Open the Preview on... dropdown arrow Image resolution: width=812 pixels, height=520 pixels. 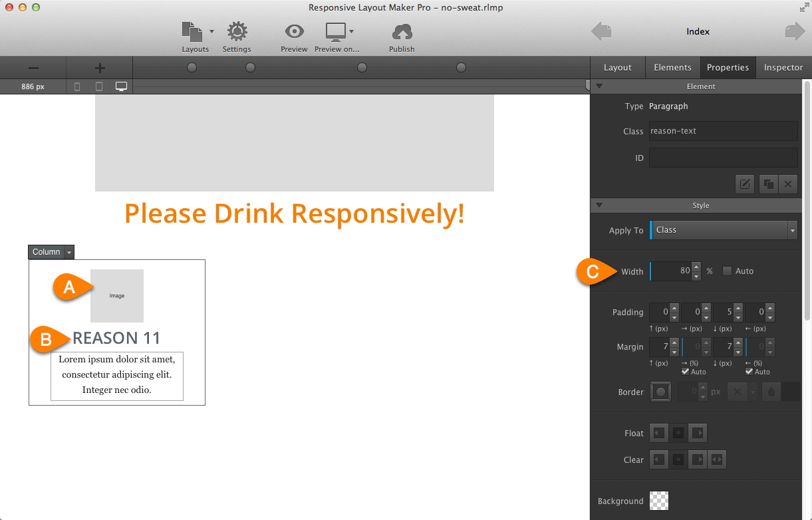tap(351, 31)
